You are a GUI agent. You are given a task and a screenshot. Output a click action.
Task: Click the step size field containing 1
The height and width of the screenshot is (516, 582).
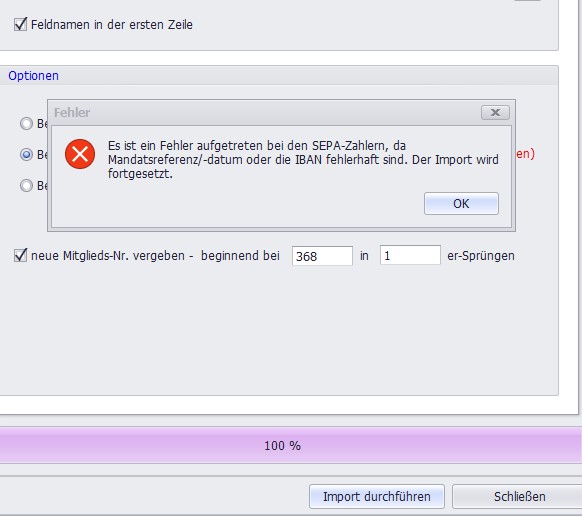pos(410,255)
